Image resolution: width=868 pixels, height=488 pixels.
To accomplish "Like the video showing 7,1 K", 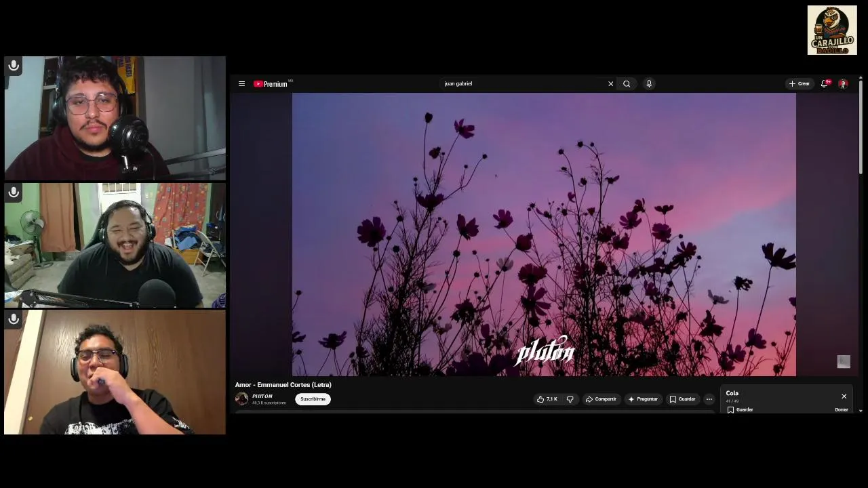I will coord(547,399).
